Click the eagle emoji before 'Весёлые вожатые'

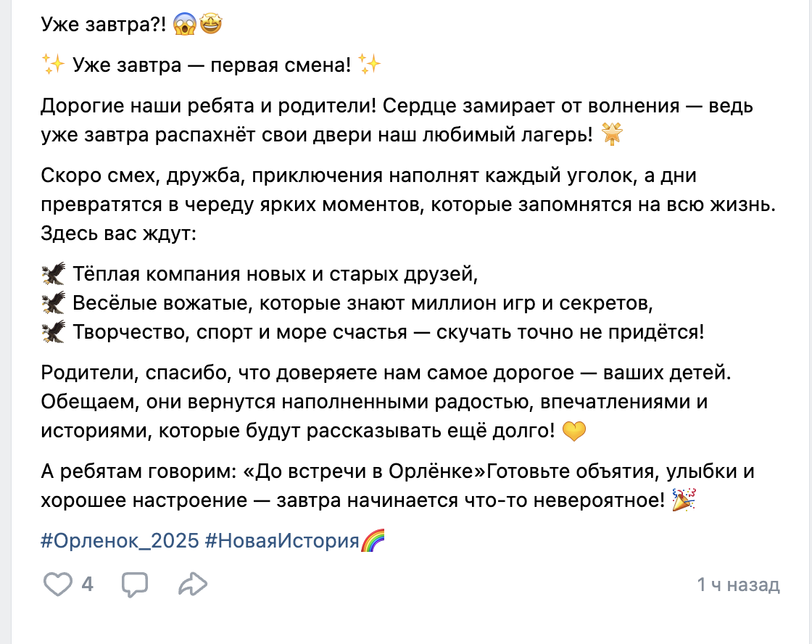click(x=54, y=302)
